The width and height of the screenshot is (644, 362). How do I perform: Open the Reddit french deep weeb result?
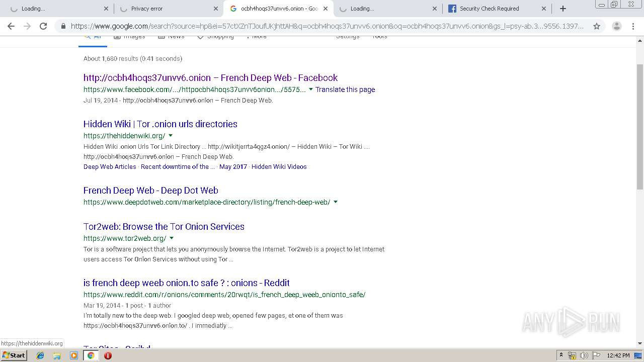point(186,283)
